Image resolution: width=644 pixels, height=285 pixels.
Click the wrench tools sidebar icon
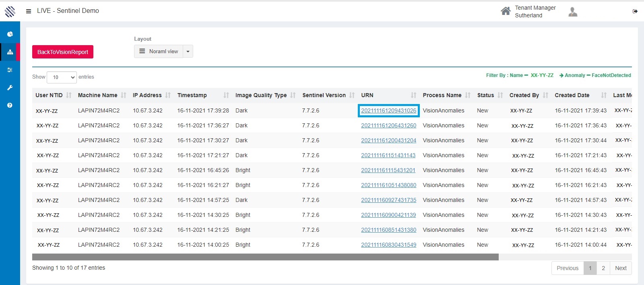click(x=10, y=87)
